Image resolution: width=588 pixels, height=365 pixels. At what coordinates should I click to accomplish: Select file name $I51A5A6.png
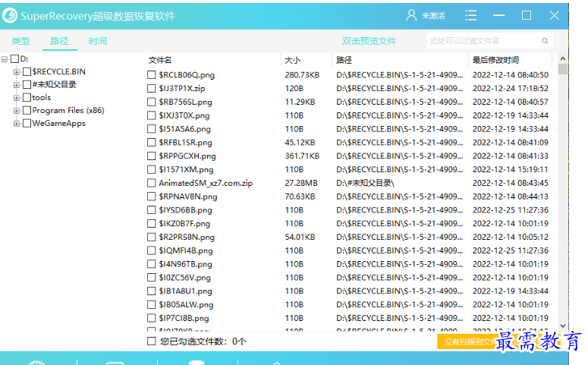click(x=185, y=129)
